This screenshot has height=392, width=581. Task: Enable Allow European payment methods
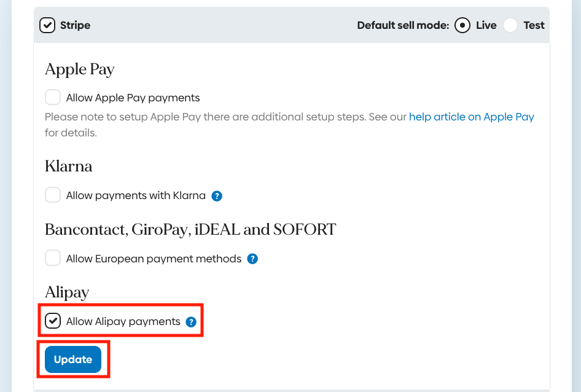click(53, 257)
